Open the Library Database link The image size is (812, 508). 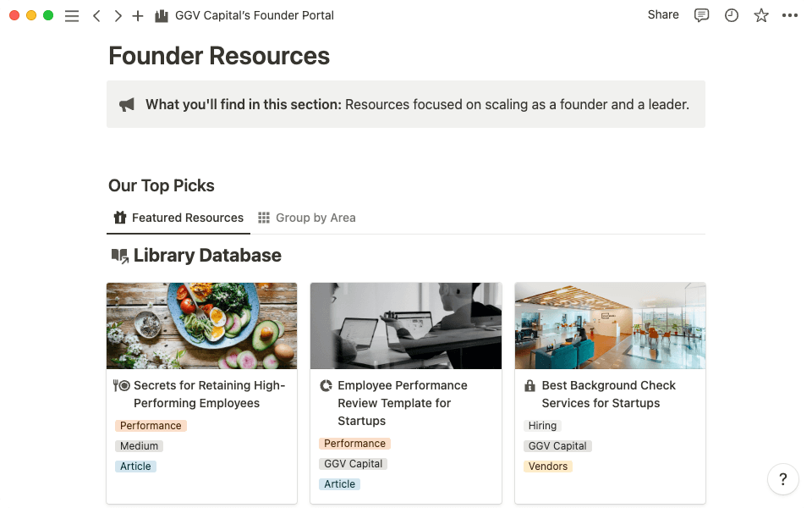207,255
